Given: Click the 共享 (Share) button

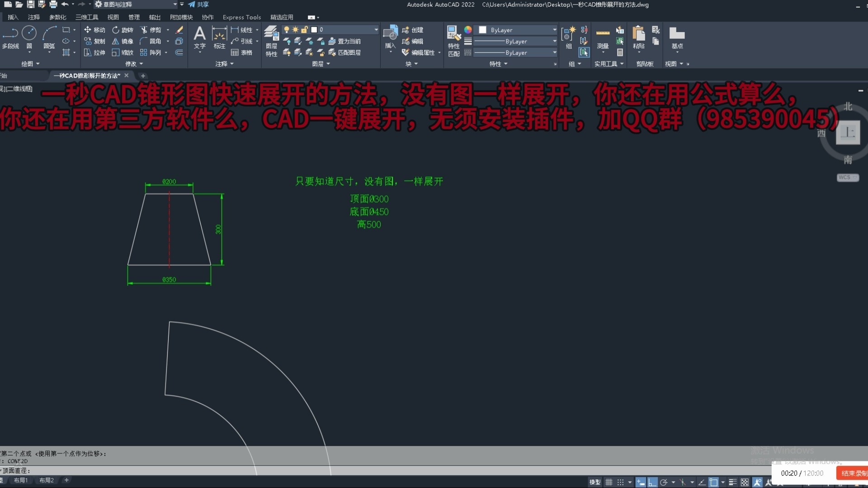Looking at the screenshot, I should coord(198,5).
